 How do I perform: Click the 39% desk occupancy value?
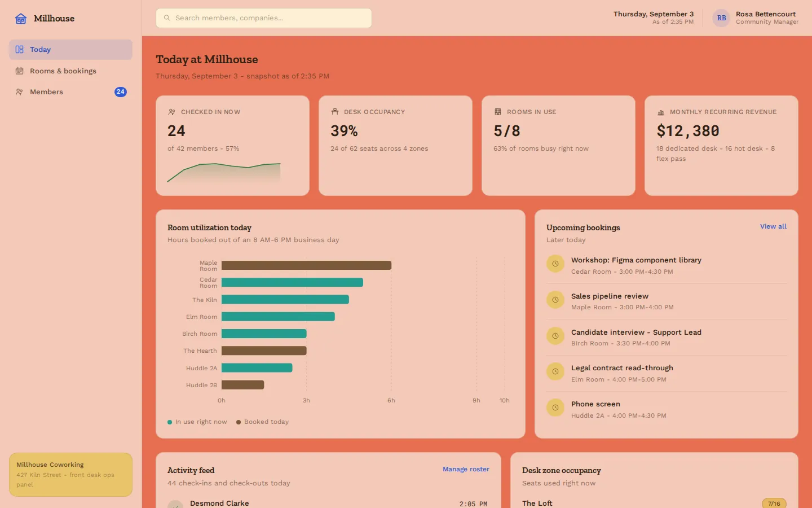click(x=344, y=131)
